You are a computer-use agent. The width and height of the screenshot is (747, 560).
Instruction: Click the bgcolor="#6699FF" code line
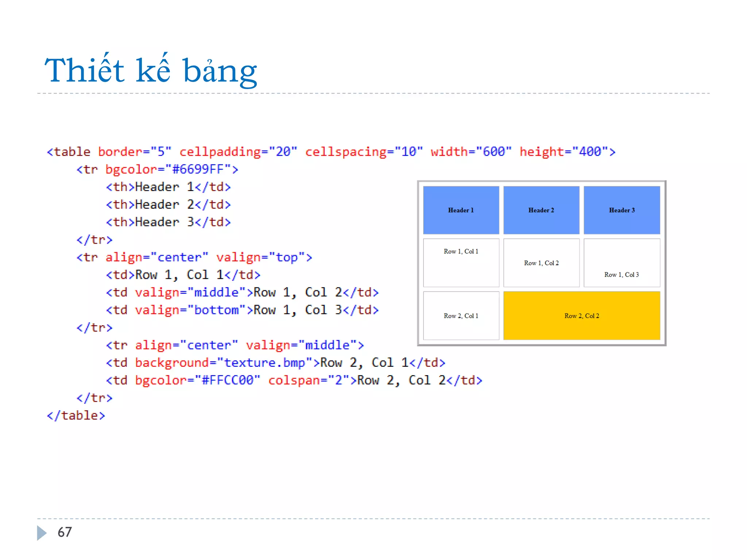tap(157, 169)
